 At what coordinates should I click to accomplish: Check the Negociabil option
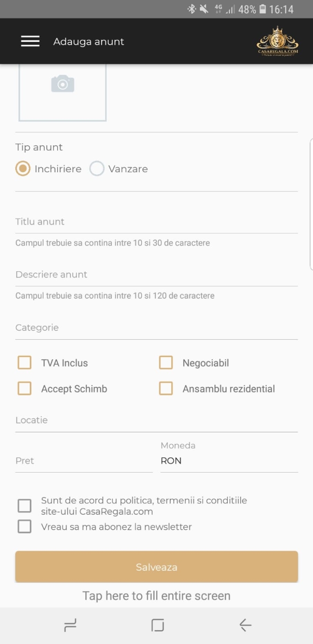pyautogui.click(x=166, y=363)
